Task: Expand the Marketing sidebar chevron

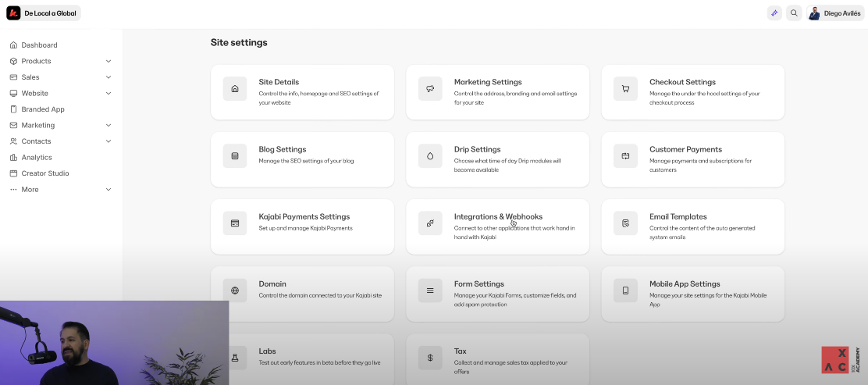Action: pos(108,125)
